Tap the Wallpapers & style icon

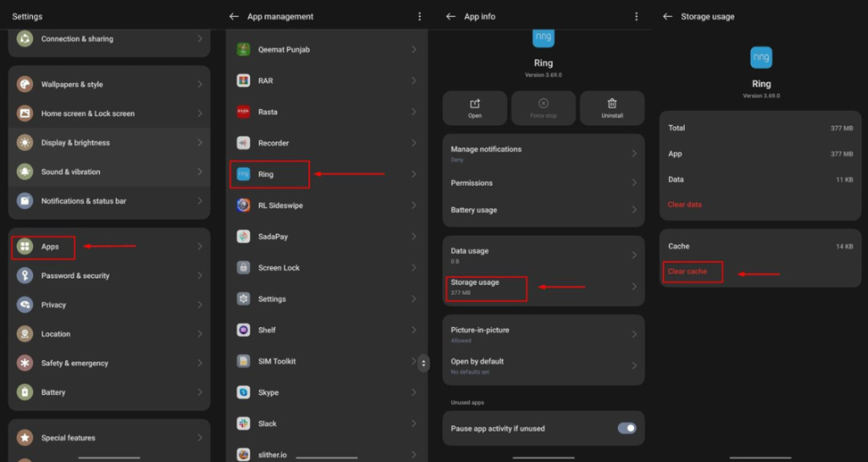tap(25, 84)
